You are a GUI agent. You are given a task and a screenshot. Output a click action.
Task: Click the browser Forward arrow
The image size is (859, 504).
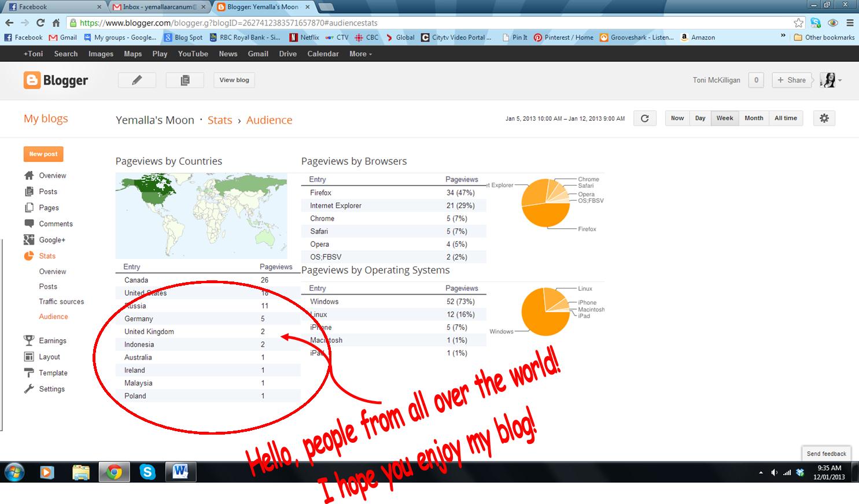click(25, 23)
